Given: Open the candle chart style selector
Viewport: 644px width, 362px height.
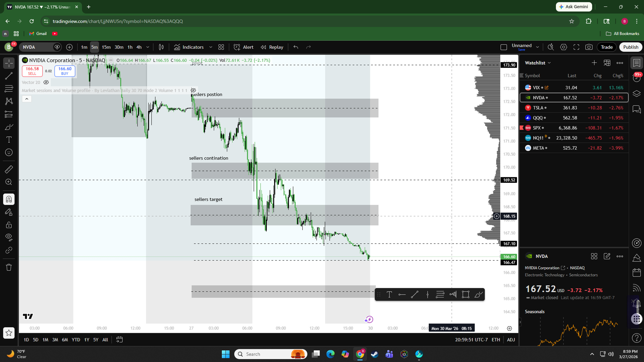Looking at the screenshot, I should tap(161, 47).
